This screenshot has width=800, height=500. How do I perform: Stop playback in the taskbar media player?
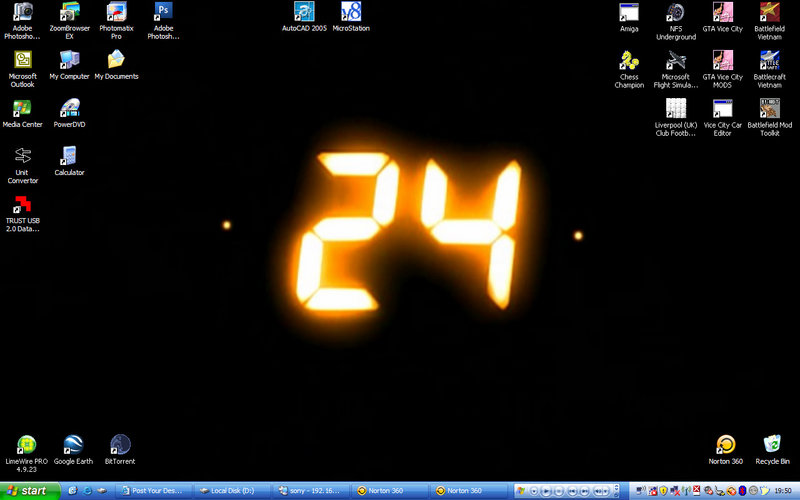tap(559, 491)
